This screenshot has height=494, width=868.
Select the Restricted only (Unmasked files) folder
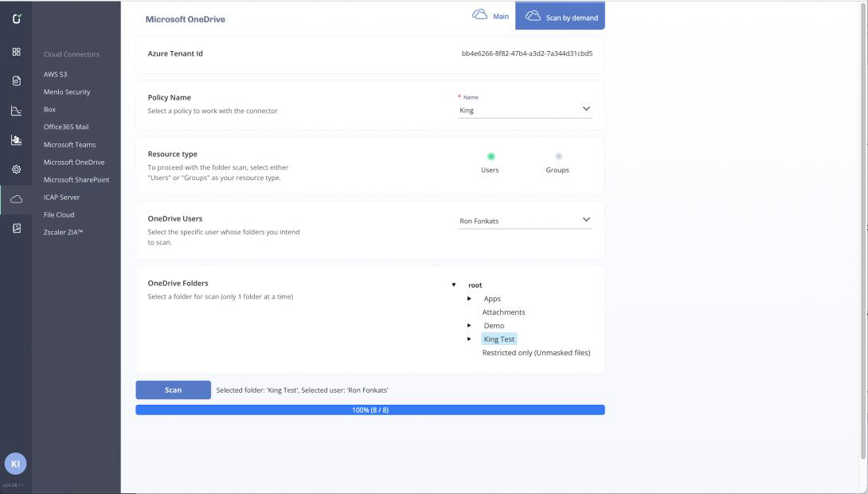tap(536, 353)
